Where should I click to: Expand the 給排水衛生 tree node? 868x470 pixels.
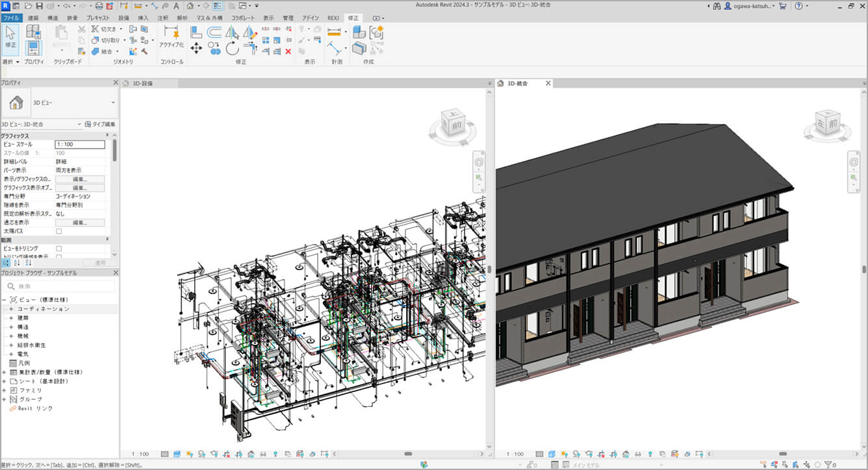[11, 345]
